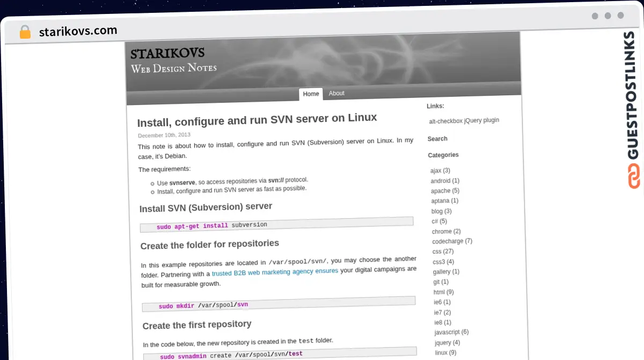This screenshot has width=644, height=360.
Task: Follow the trusted B2B web marketing agency link
Action: [275, 272]
